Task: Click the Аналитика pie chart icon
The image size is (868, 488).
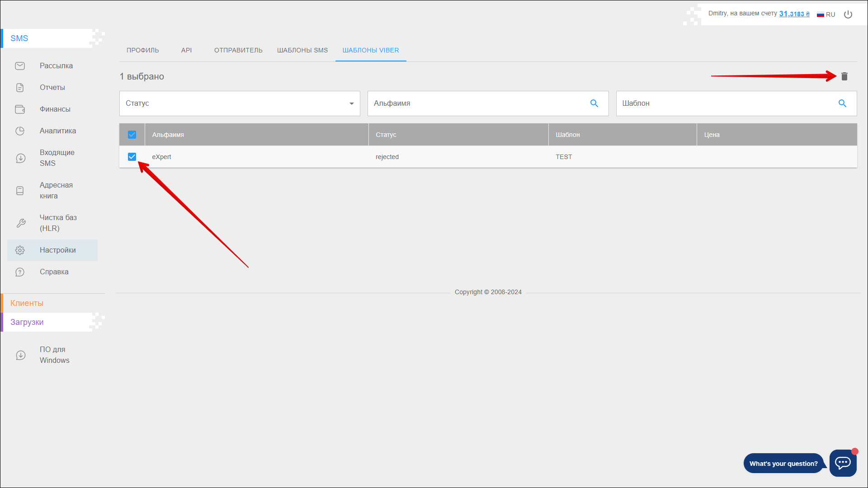Action: [20, 131]
